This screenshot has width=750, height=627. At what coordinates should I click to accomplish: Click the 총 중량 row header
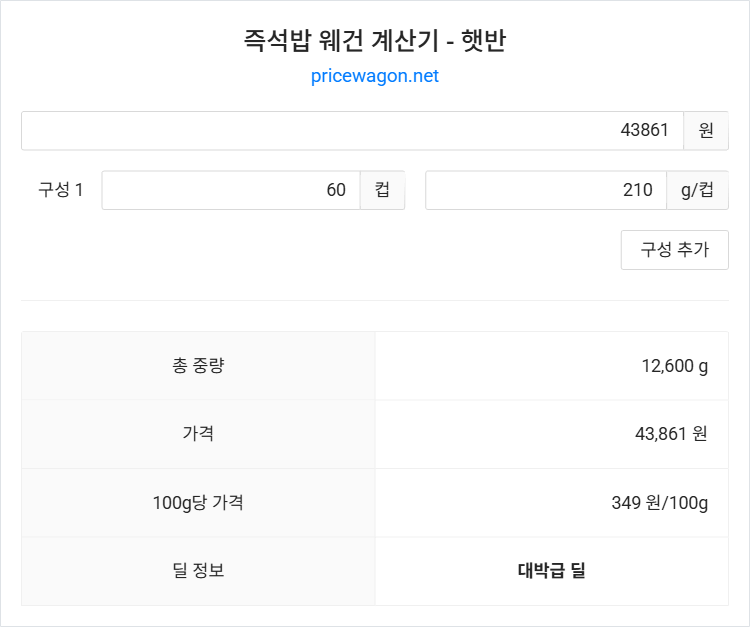198,365
